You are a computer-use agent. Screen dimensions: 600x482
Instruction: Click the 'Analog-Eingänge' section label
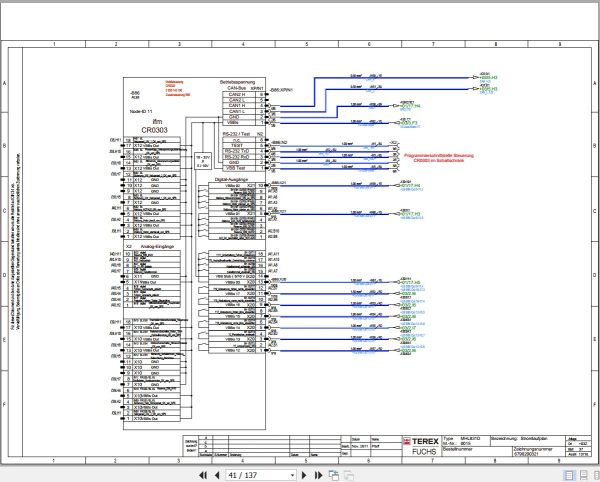157,247
